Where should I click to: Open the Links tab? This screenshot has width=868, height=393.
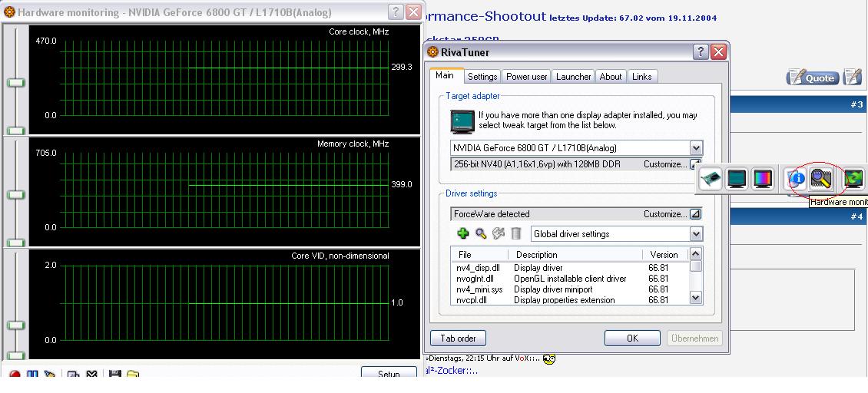click(641, 77)
